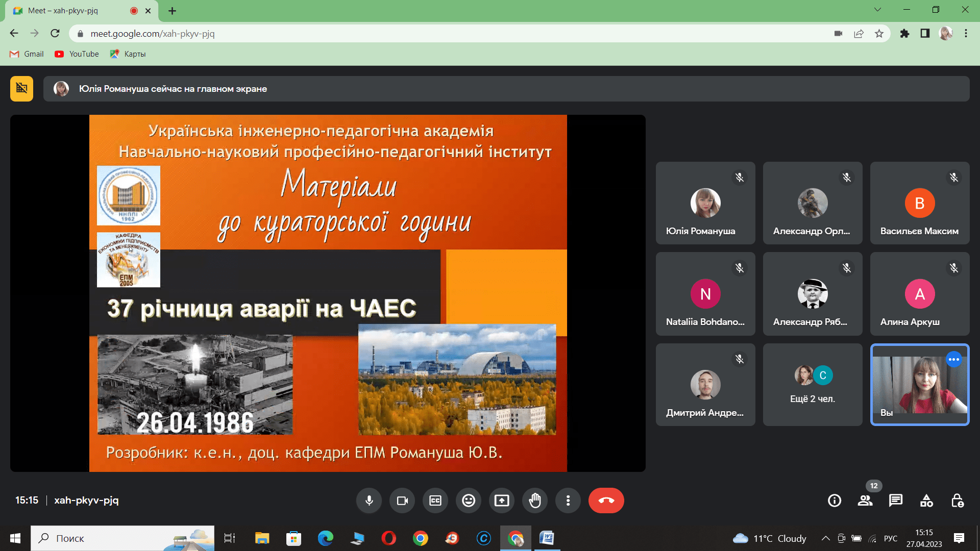Click muted mic icon on Nataliia Bohdano... tile
This screenshot has width=980, height=551.
[x=740, y=268]
